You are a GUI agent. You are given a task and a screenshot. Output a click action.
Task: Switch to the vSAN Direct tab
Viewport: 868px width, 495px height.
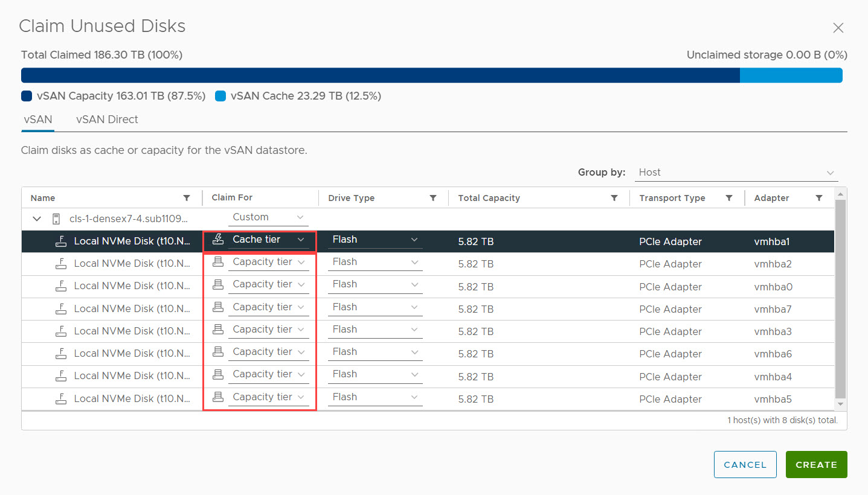click(x=107, y=120)
